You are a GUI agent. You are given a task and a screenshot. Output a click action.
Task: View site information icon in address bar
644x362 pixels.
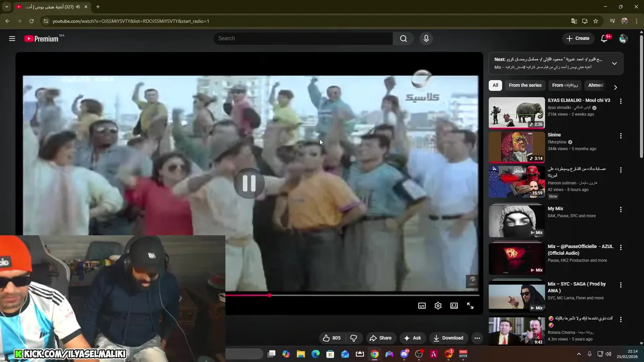click(x=46, y=21)
